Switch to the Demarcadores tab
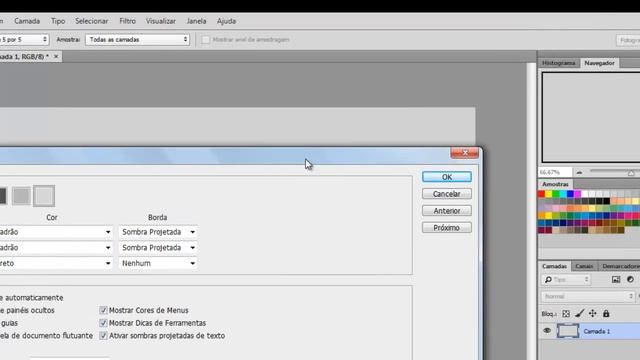640x360 pixels. pyautogui.click(x=620, y=266)
